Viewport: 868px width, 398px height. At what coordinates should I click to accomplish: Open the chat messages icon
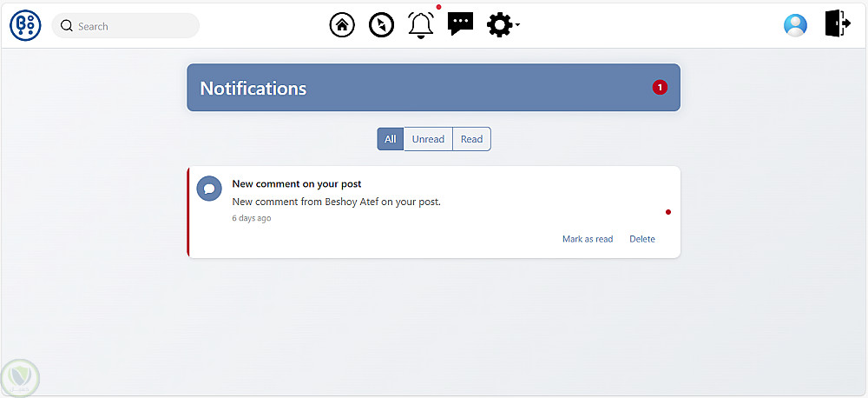click(460, 24)
